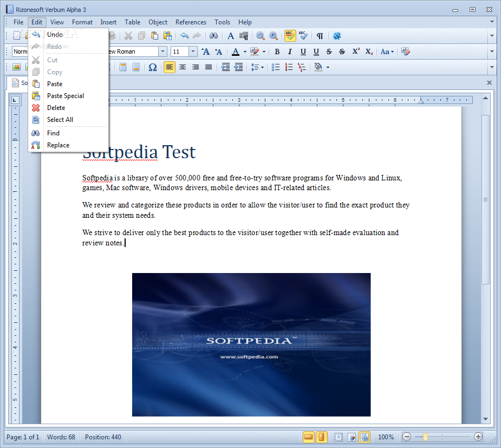The image size is (501, 448).
Task: Apply numbered list formatting
Action: click(x=289, y=67)
